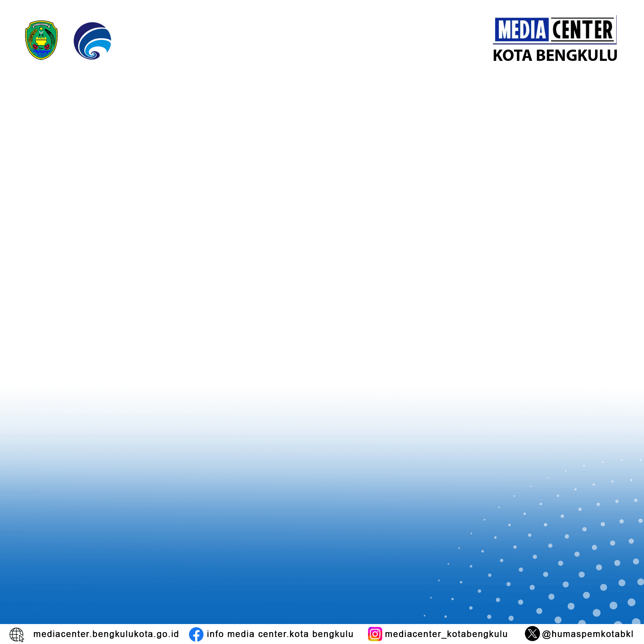Click the Instagram icon
The image size is (644, 644).
click(x=375, y=634)
